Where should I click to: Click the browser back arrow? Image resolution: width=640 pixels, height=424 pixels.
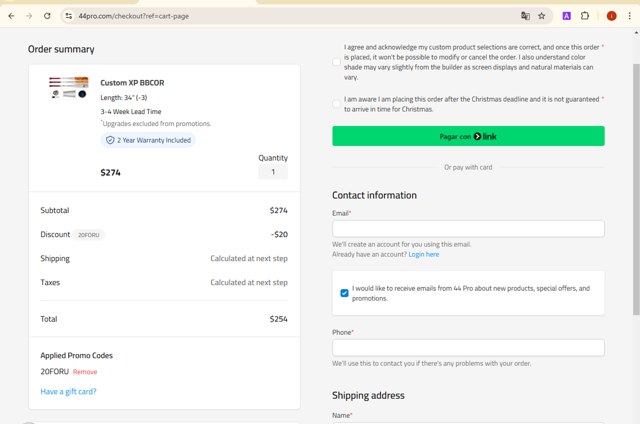point(10,16)
